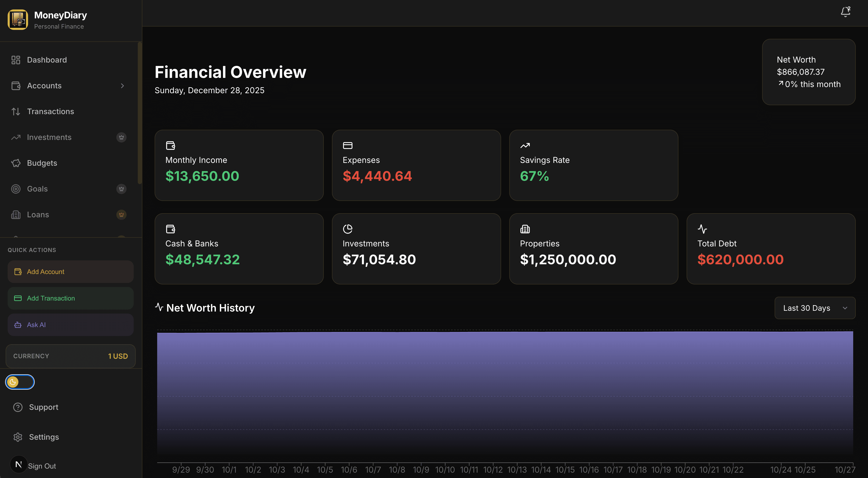Click the Dashboard grid icon

pyautogui.click(x=16, y=60)
